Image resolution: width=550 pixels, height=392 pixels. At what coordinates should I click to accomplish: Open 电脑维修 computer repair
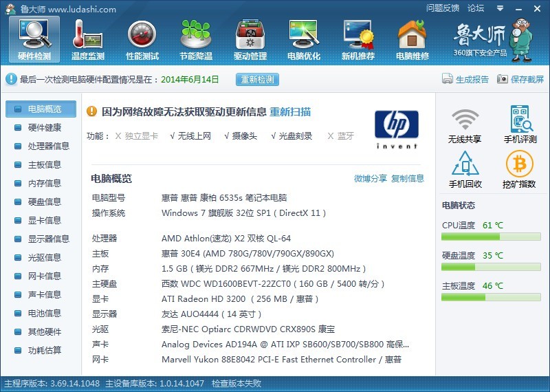tap(412, 40)
